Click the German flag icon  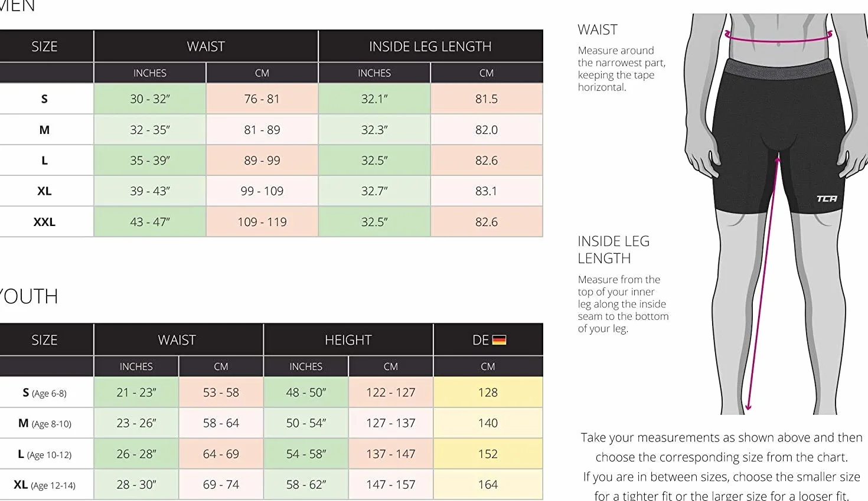tap(499, 340)
